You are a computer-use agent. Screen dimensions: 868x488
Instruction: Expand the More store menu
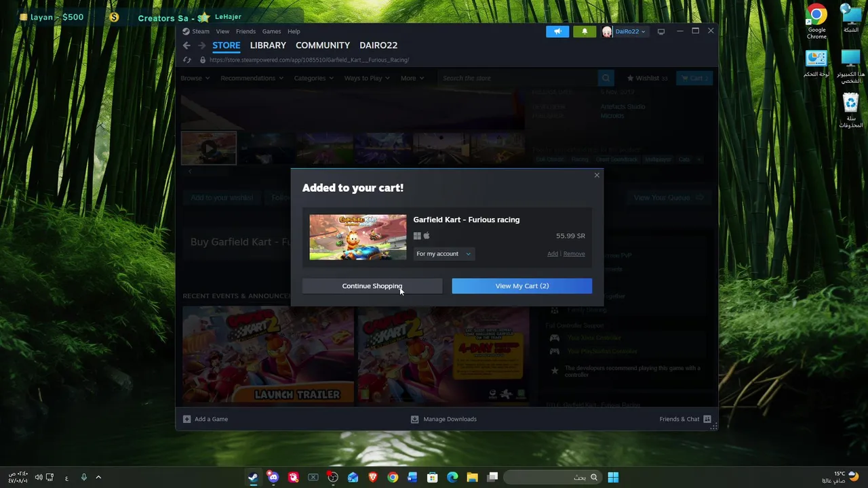[412, 78]
